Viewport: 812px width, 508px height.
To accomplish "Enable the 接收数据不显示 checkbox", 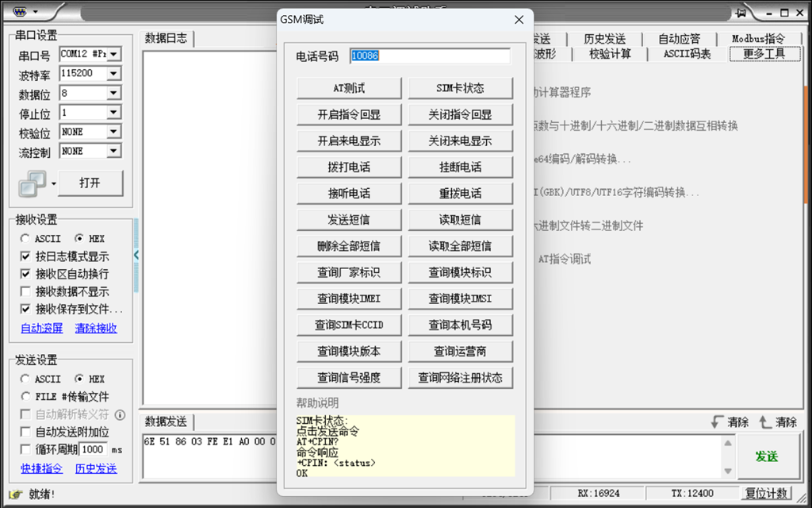I will click(x=25, y=292).
